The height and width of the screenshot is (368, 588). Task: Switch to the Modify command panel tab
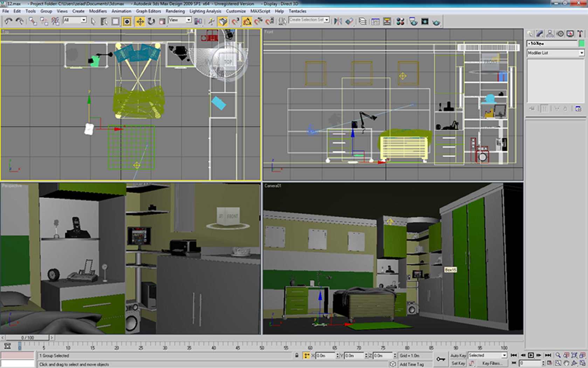coord(540,34)
